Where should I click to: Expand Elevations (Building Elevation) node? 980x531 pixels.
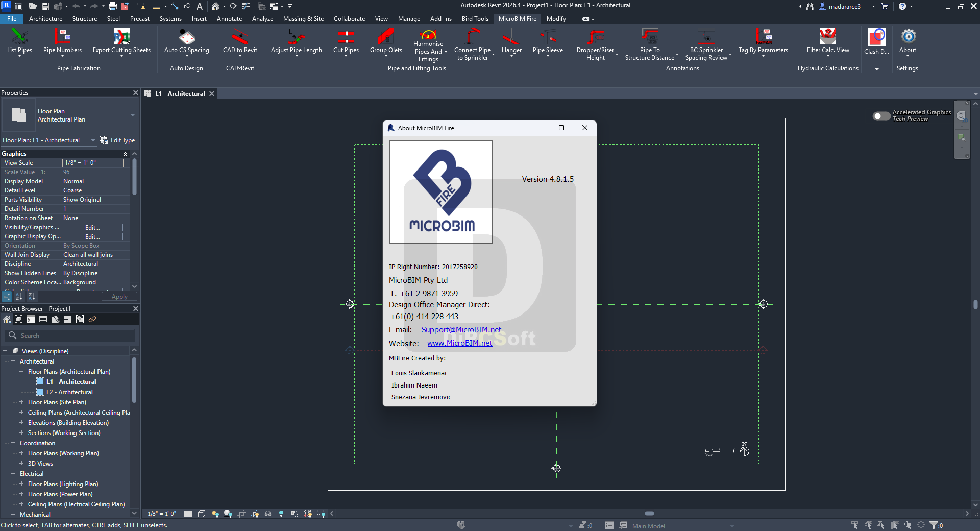(21, 423)
